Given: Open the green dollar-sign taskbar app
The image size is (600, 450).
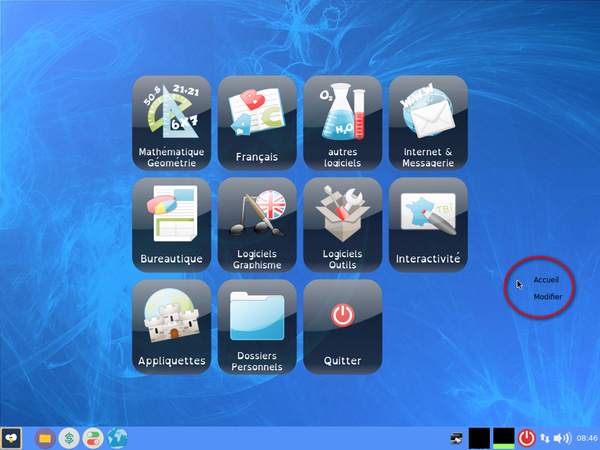Looking at the screenshot, I should click(x=69, y=438).
